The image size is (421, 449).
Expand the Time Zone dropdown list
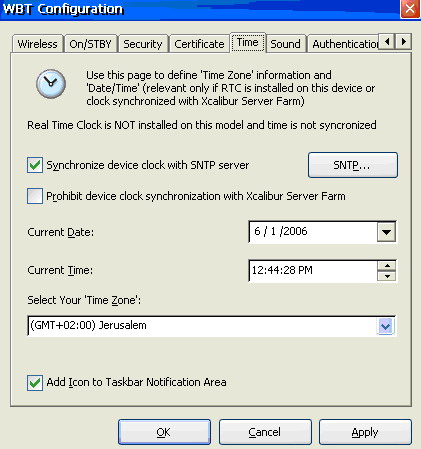pyautogui.click(x=386, y=326)
